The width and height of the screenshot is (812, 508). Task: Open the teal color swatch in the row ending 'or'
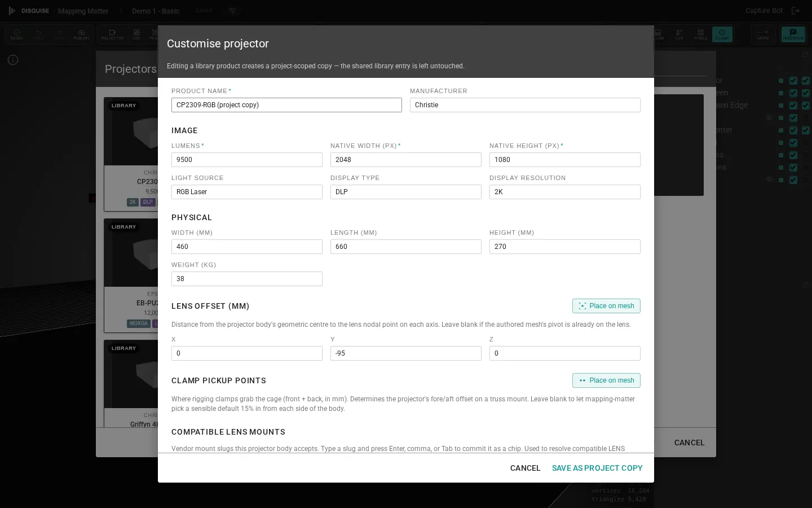781,81
